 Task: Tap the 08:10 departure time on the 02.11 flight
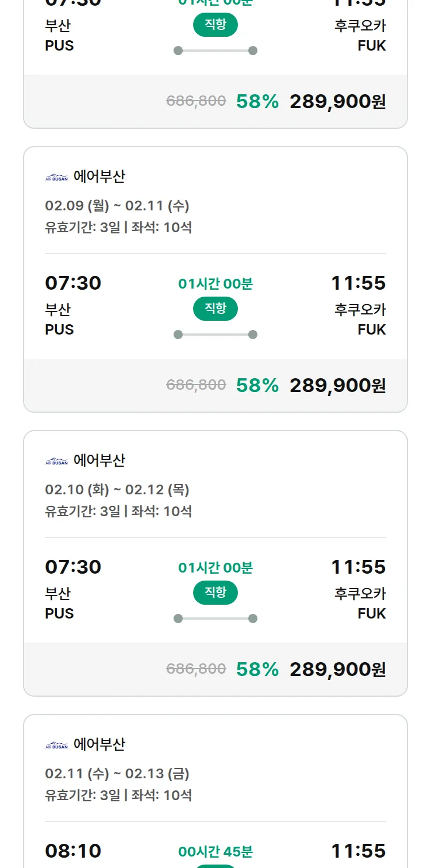pyautogui.click(x=73, y=851)
